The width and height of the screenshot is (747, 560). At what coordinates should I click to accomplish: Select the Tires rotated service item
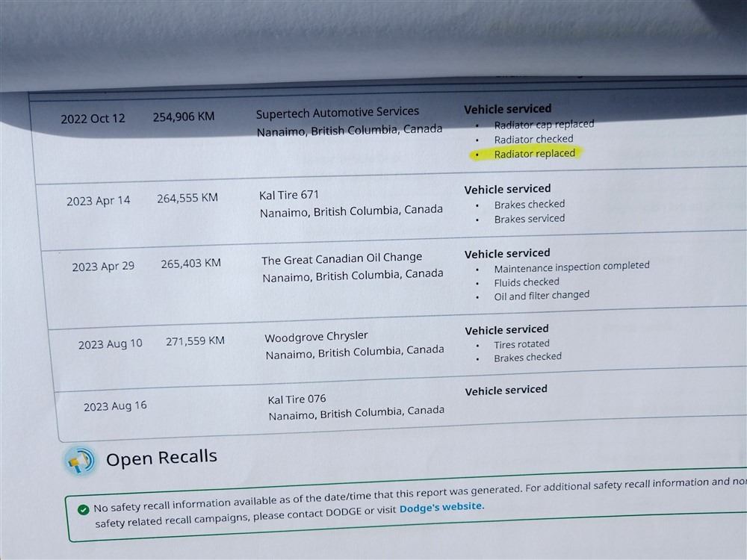(x=521, y=344)
